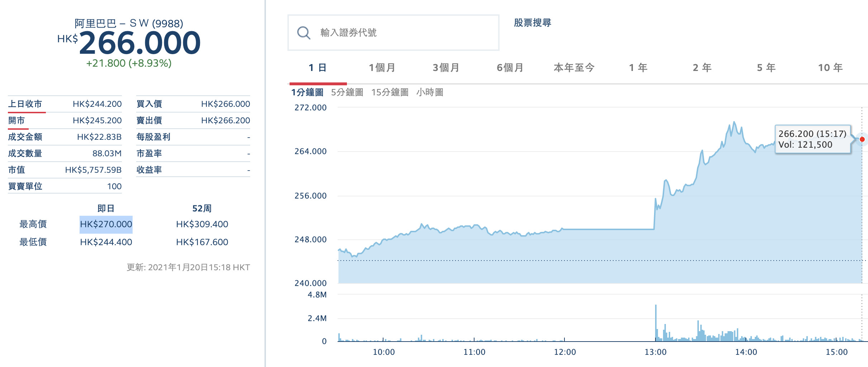
Task: Click the +21.800 (+8.93%) change text
Action: tap(129, 63)
